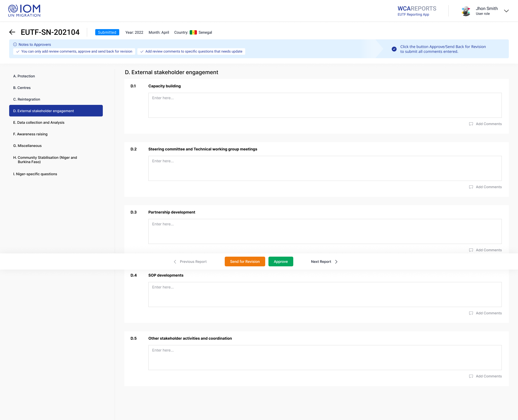
Task: Click comment icon for D.1 Capacity building
Action: [x=471, y=124]
